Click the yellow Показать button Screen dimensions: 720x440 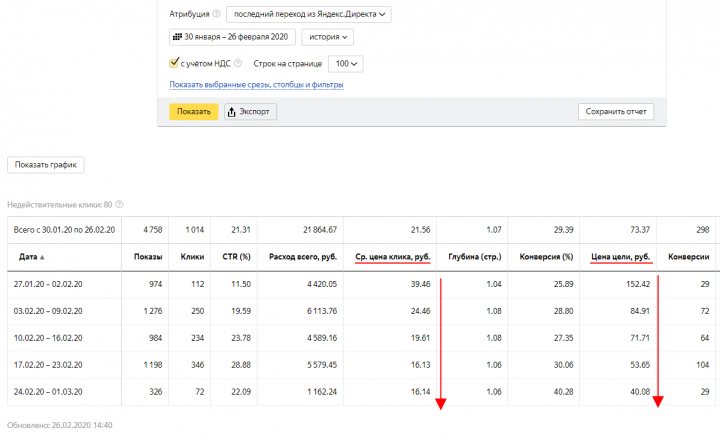[194, 111]
